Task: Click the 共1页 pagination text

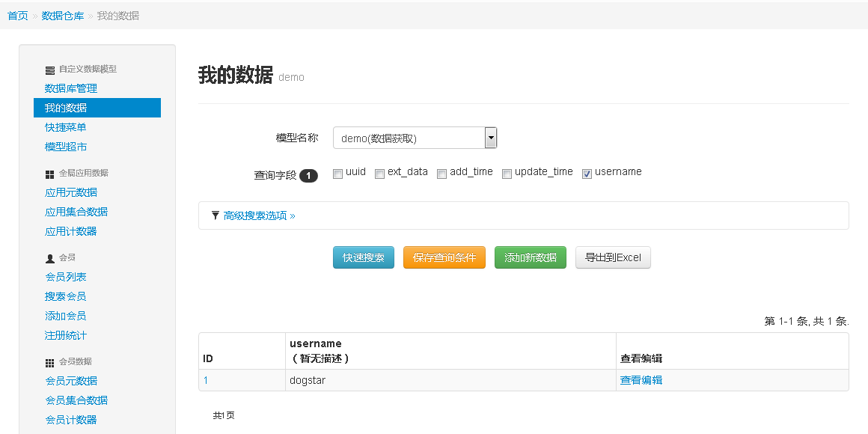Action: pos(224,415)
